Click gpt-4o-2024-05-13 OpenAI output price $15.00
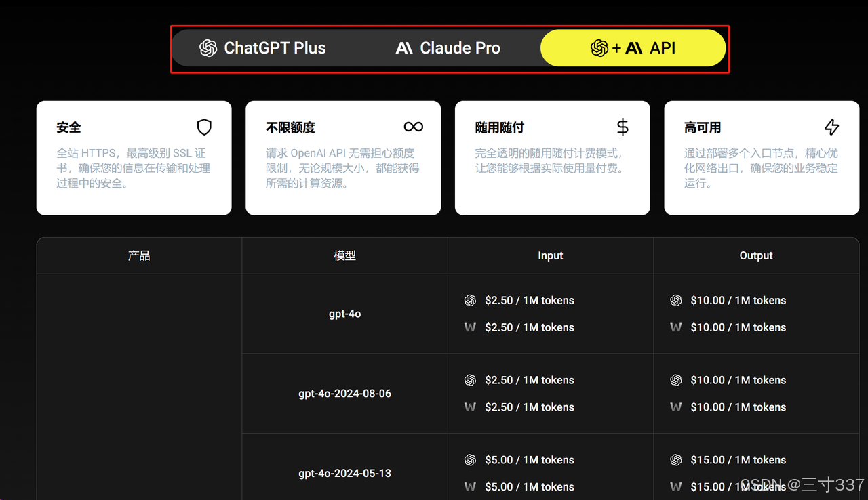The image size is (868, 500). coord(738,460)
